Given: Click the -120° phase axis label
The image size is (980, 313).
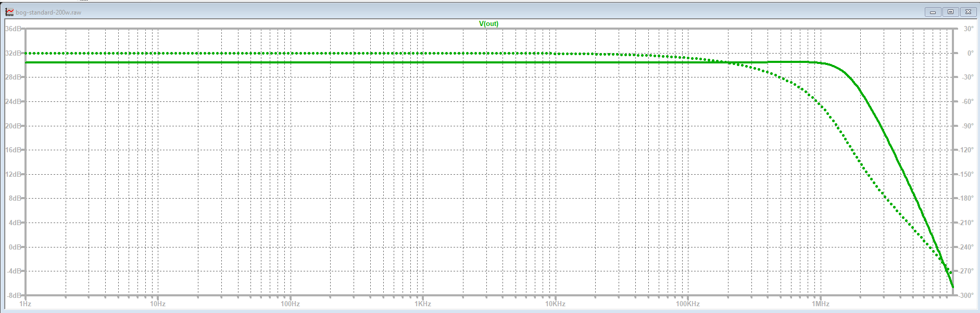Looking at the screenshot, I should 966,150.
